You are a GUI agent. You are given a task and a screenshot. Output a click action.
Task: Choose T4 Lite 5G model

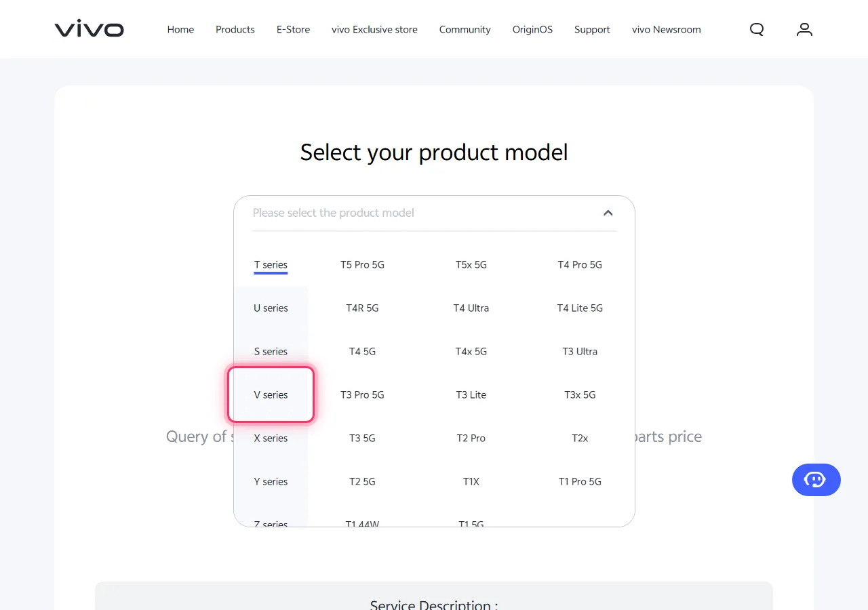[x=580, y=308]
